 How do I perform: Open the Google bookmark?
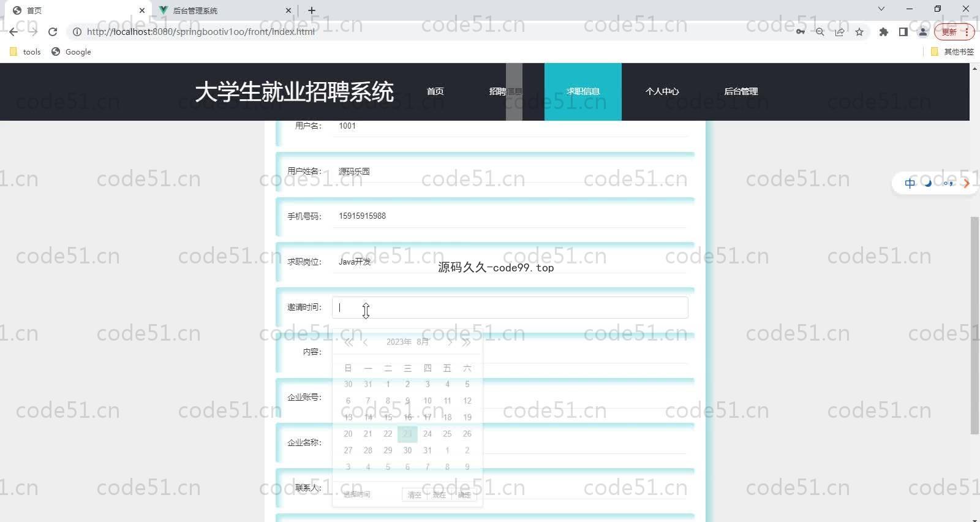coord(71,52)
